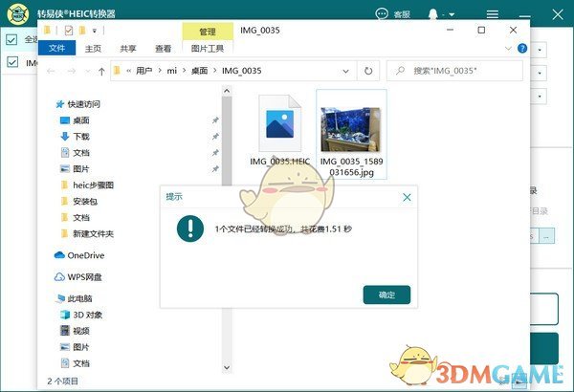Switch to the 共享 ribbon tab
The image size is (574, 392).
pos(128,49)
